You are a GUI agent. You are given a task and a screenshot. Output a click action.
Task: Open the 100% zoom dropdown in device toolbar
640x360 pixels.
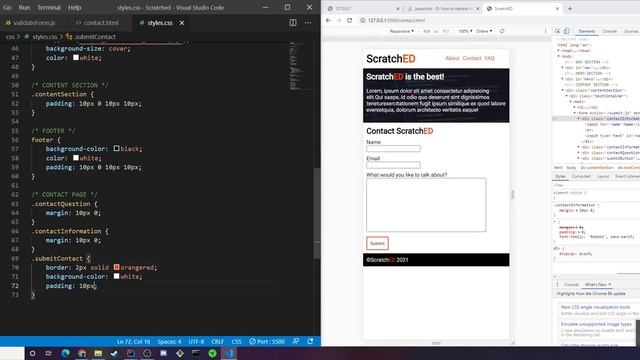pyautogui.click(x=465, y=31)
